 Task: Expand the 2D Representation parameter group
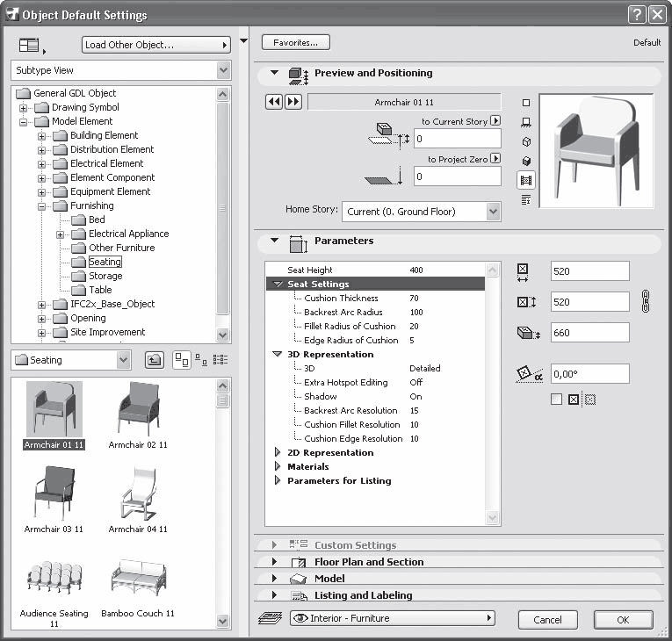coord(278,452)
